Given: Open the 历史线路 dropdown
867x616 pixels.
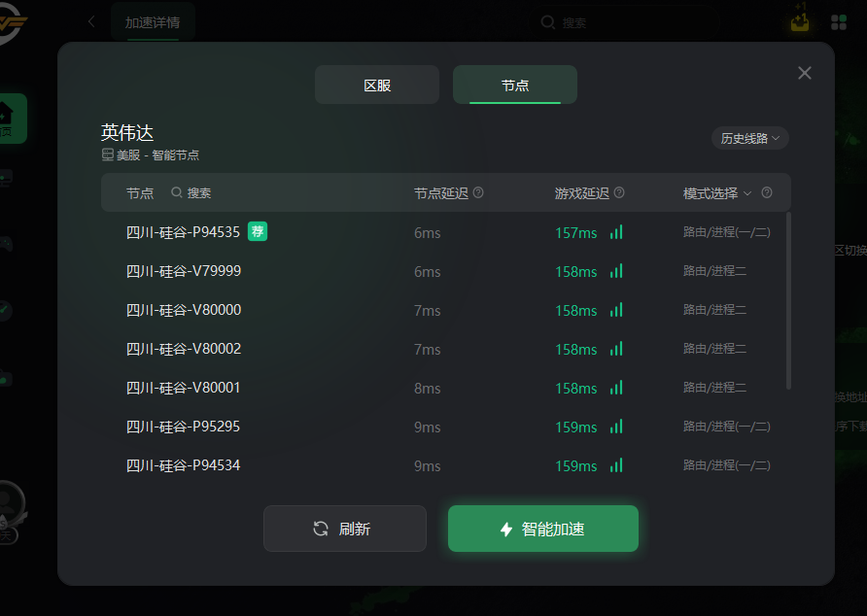Looking at the screenshot, I should click(x=749, y=138).
